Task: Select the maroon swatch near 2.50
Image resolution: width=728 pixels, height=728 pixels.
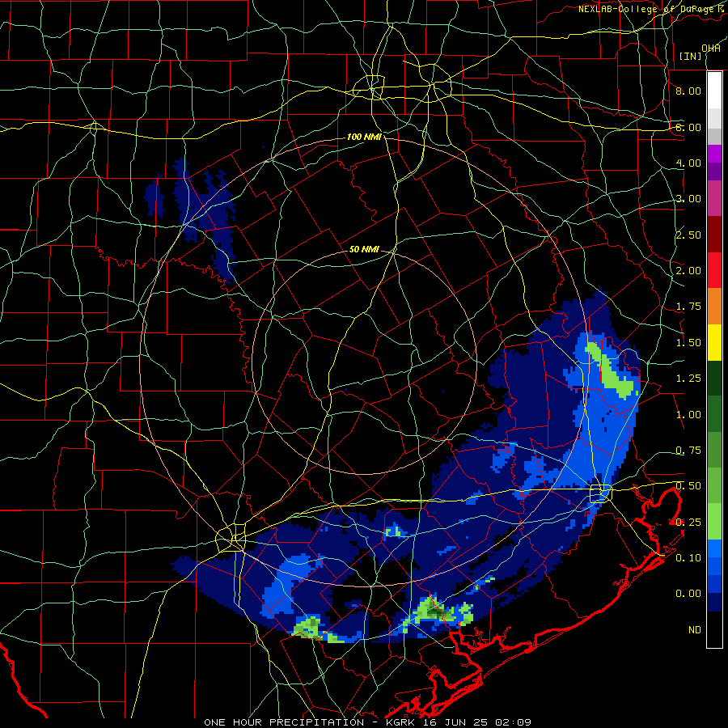Action: tap(714, 235)
